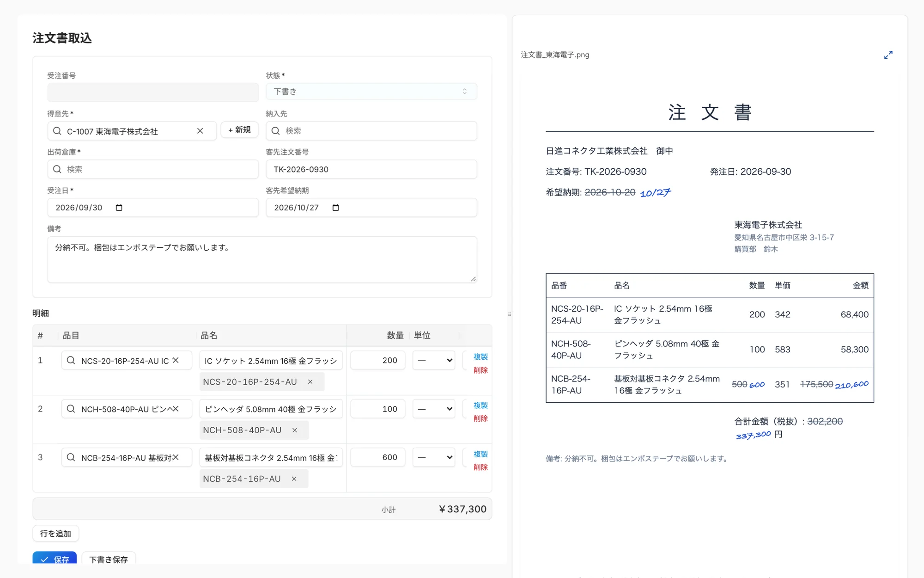
Task: Focus the 出荷倉庫 search field
Action: [153, 169]
